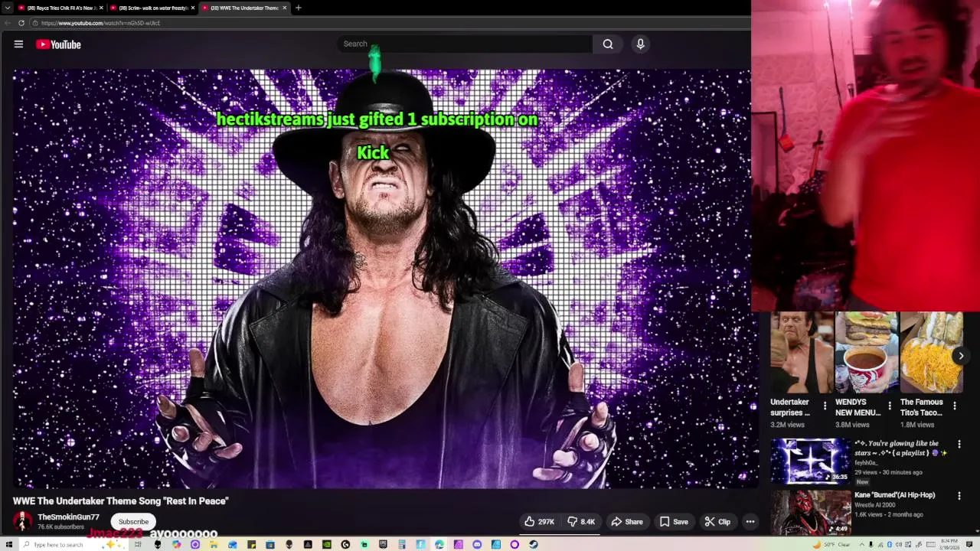The image size is (980, 551).
Task: Open 'The Famous Tito's Taco' short thumbnail
Action: [x=932, y=353]
